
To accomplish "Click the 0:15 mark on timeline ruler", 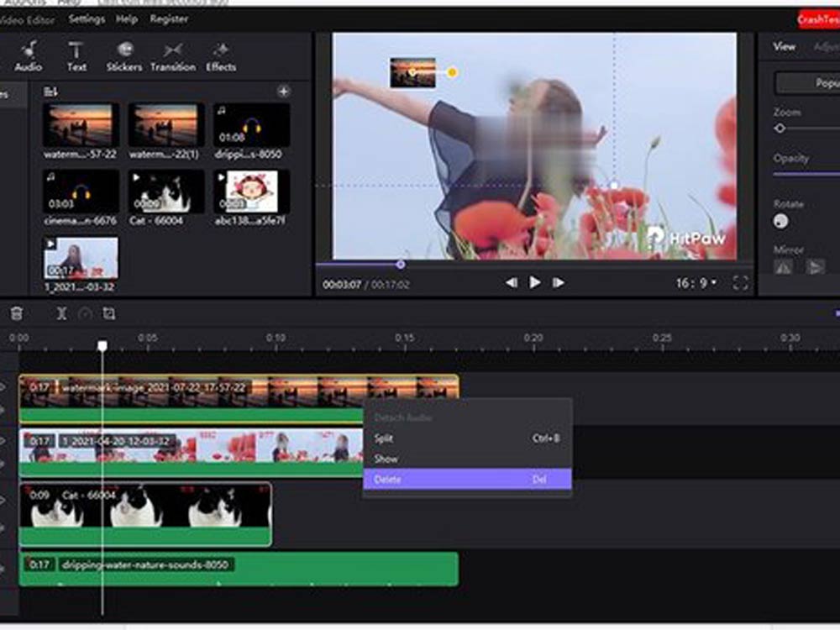I will (x=405, y=338).
